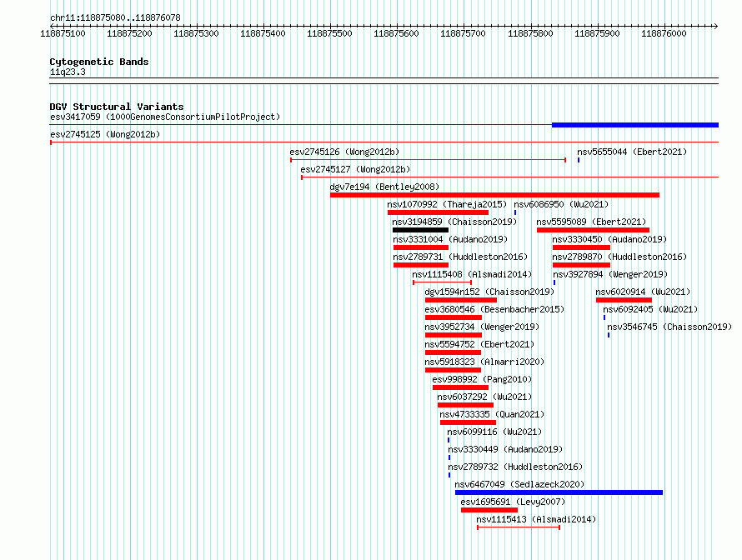Open nsv1070992 (Thareja2015) label
The width and height of the screenshot is (742, 560).
[x=447, y=204]
